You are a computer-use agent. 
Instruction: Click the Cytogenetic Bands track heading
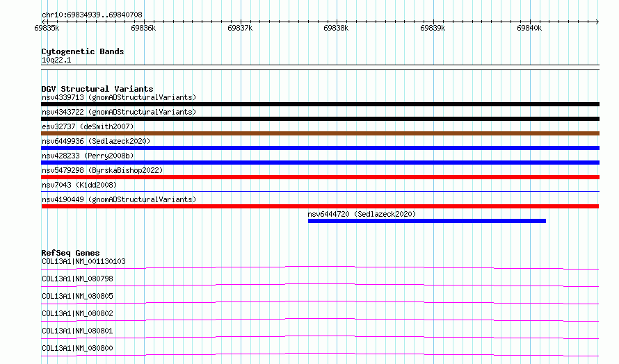tap(83, 51)
